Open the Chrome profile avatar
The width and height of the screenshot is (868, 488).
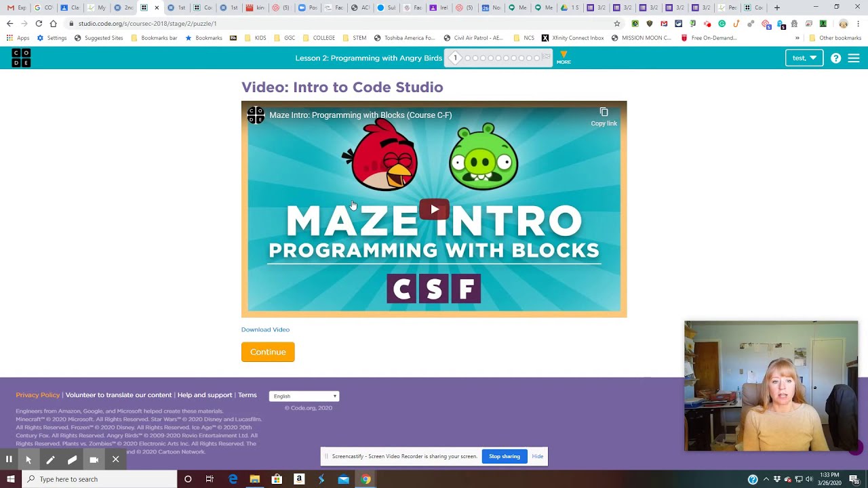click(x=843, y=24)
